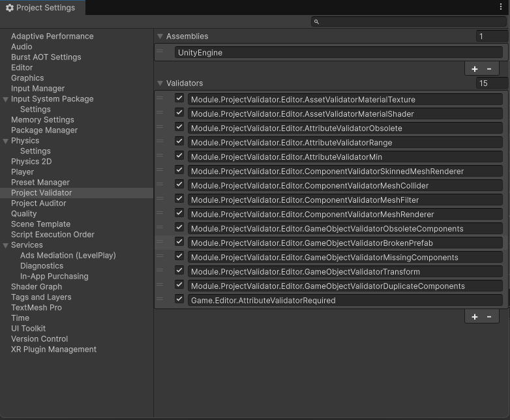The height and width of the screenshot is (420, 510).
Task: Select the Project Settings tab
Action: (x=42, y=7)
